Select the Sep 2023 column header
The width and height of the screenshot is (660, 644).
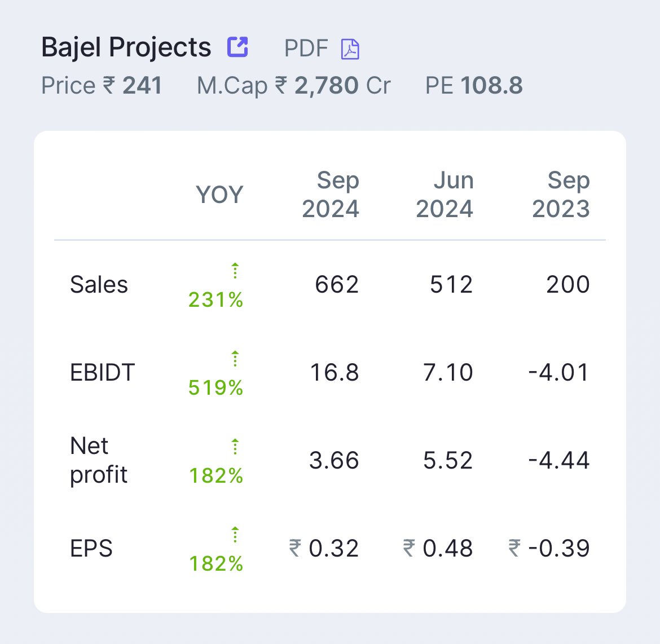pyautogui.click(x=561, y=195)
